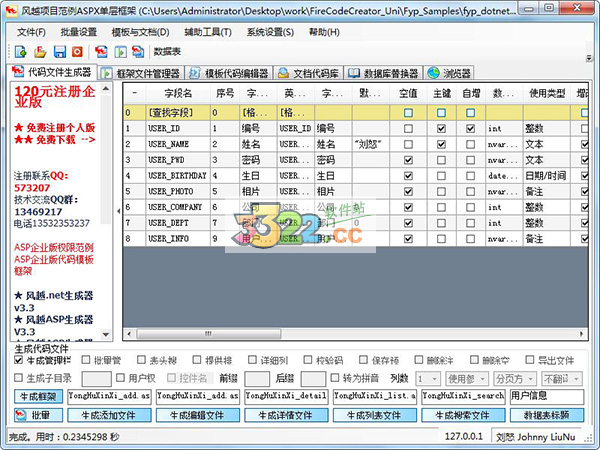Click the red stop toolbar icon
Image resolution: width=600 pixels, height=450 pixels.
[78, 51]
